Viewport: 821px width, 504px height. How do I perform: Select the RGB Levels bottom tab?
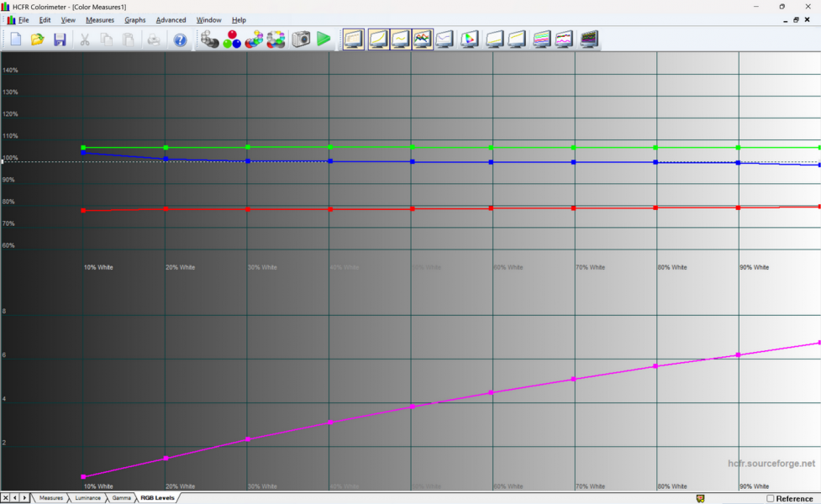click(157, 498)
